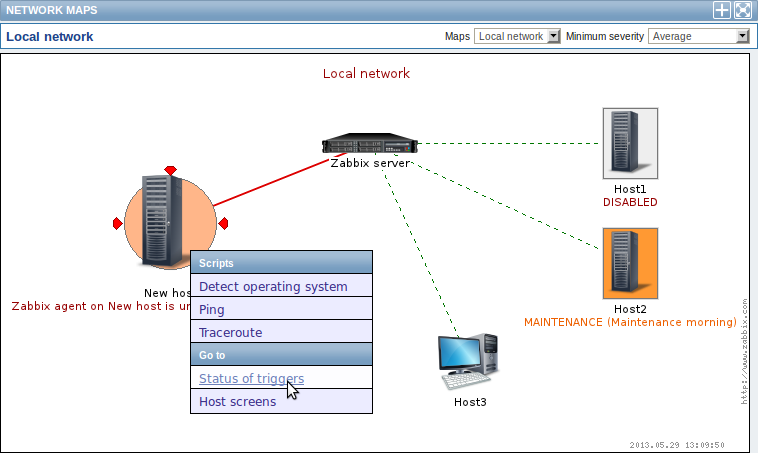This screenshot has height=453, width=758.
Task: Click the Host3 label text
Action: point(470,402)
